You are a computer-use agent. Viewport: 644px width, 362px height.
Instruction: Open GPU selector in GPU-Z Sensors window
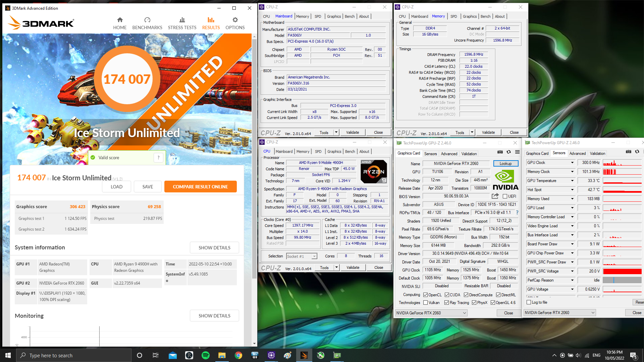(x=559, y=313)
